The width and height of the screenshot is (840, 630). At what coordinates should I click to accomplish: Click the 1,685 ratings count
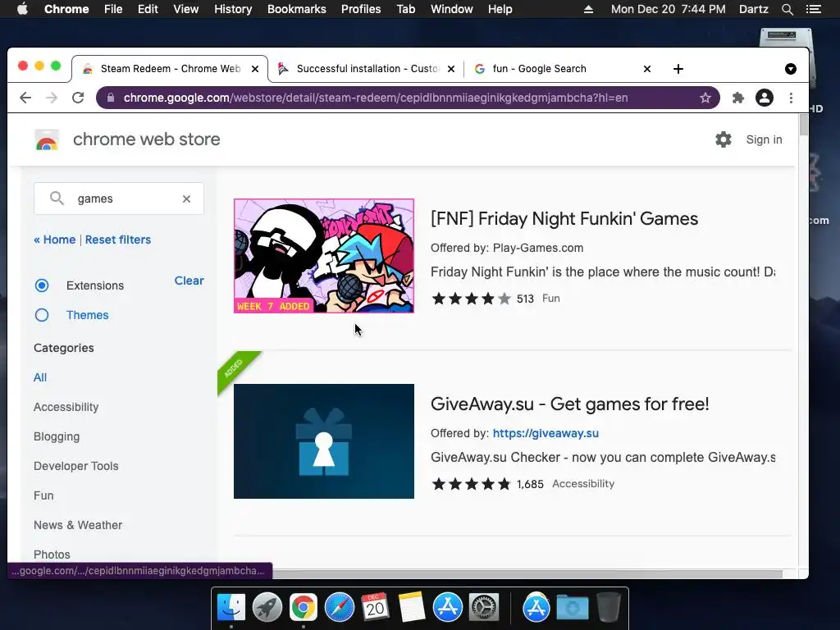tap(530, 484)
